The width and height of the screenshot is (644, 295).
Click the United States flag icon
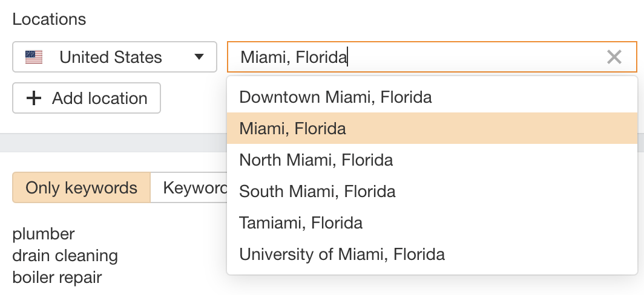point(34,57)
